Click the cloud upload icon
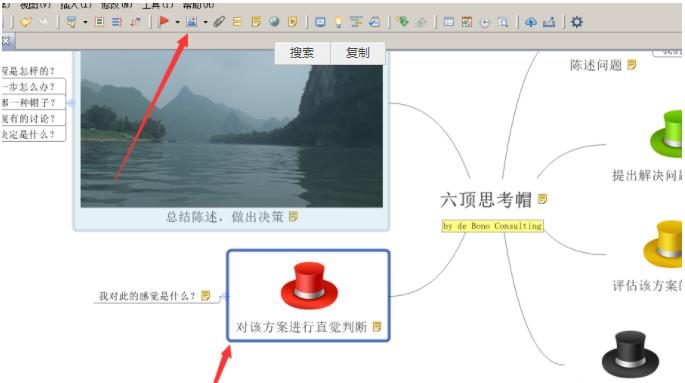This screenshot has width=685, height=383. [531, 22]
